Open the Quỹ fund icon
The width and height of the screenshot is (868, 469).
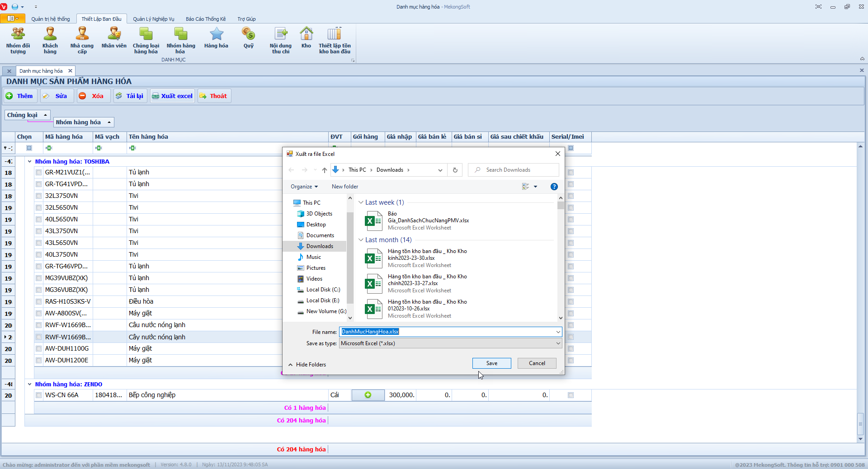(248, 38)
